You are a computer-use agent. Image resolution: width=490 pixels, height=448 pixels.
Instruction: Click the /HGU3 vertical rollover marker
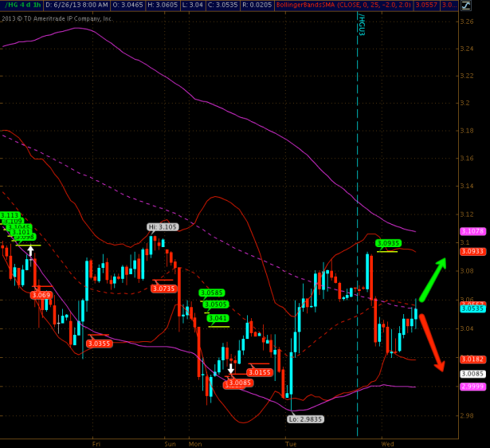click(x=361, y=24)
